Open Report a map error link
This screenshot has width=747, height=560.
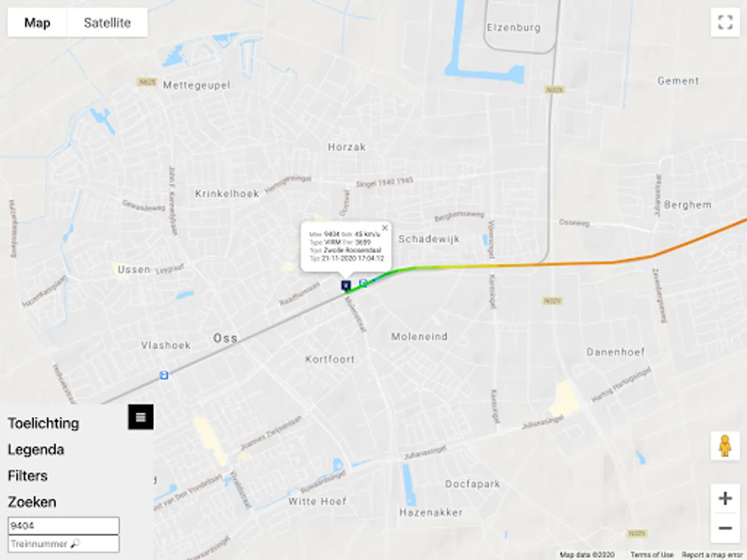pos(712,554)
